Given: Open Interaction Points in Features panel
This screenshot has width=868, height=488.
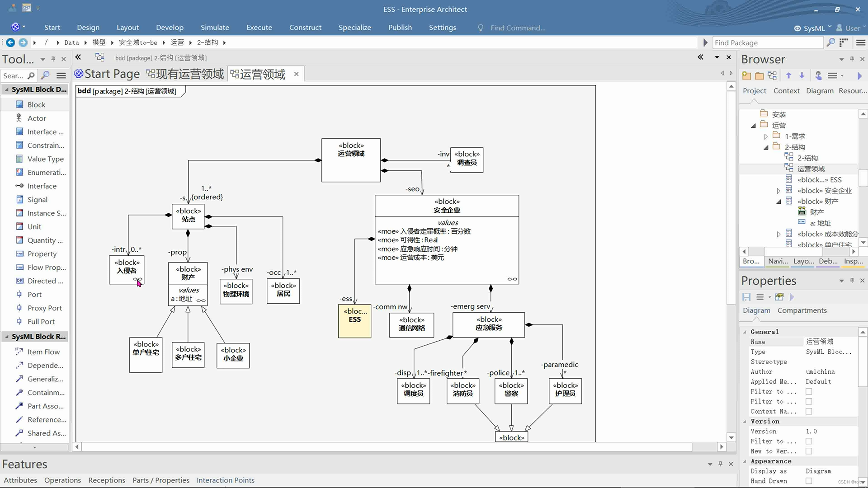Looking at the screenshot, I should [225, 480].
